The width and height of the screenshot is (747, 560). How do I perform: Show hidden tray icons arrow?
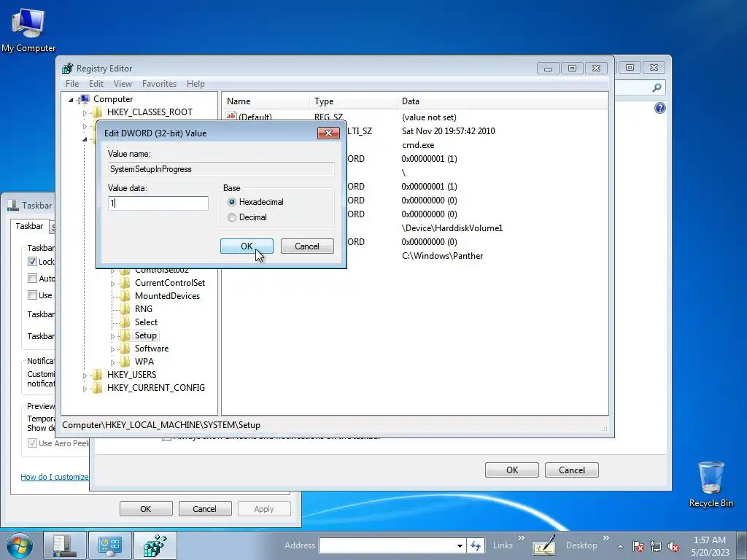[620, 546]
